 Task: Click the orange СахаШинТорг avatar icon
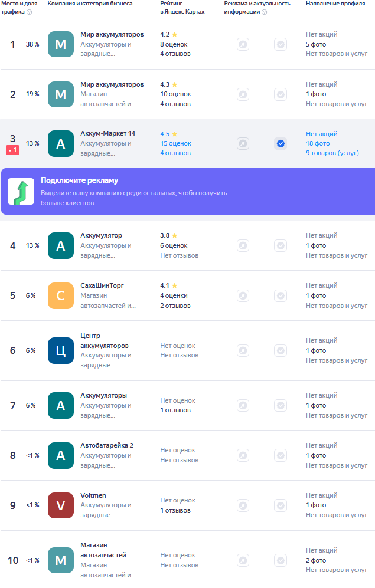click(61, 295)
